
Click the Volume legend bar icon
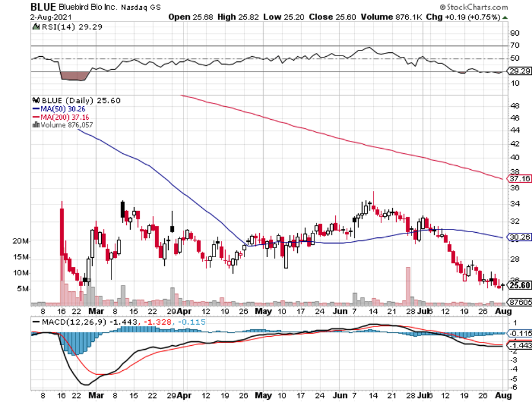pos(34,125)
